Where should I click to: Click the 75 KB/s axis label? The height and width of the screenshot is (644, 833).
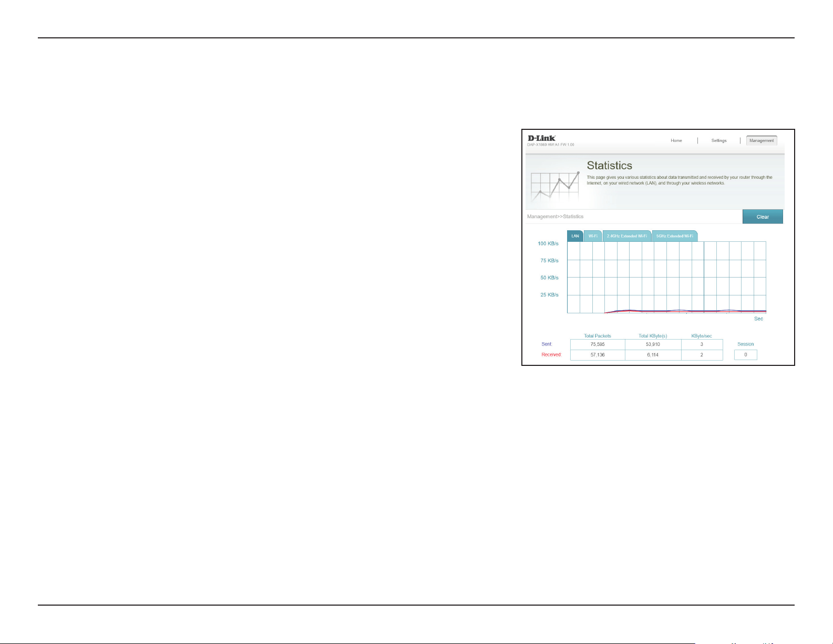click(549, 260)
